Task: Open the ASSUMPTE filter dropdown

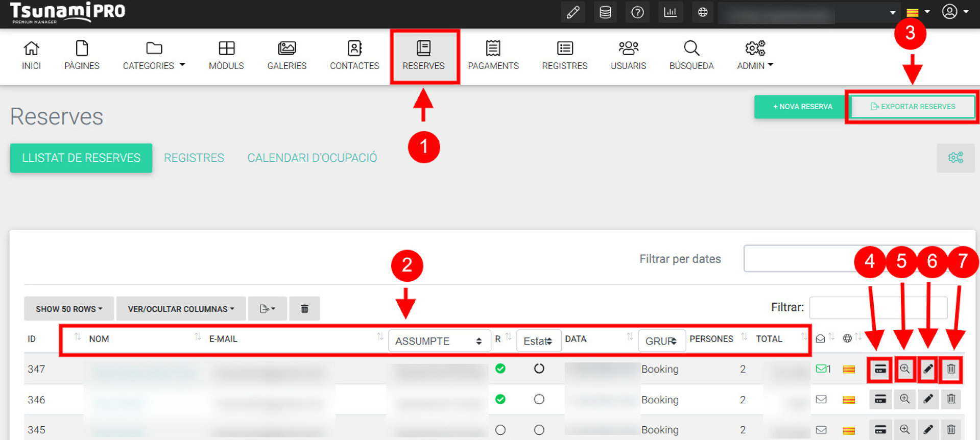Action: pyautogui.click(x=439, y=341)
